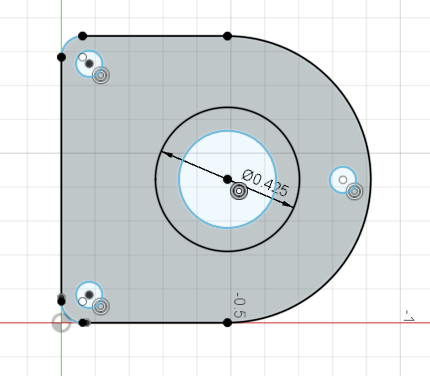Select the small hole circle on the right side

pos(343,180)
